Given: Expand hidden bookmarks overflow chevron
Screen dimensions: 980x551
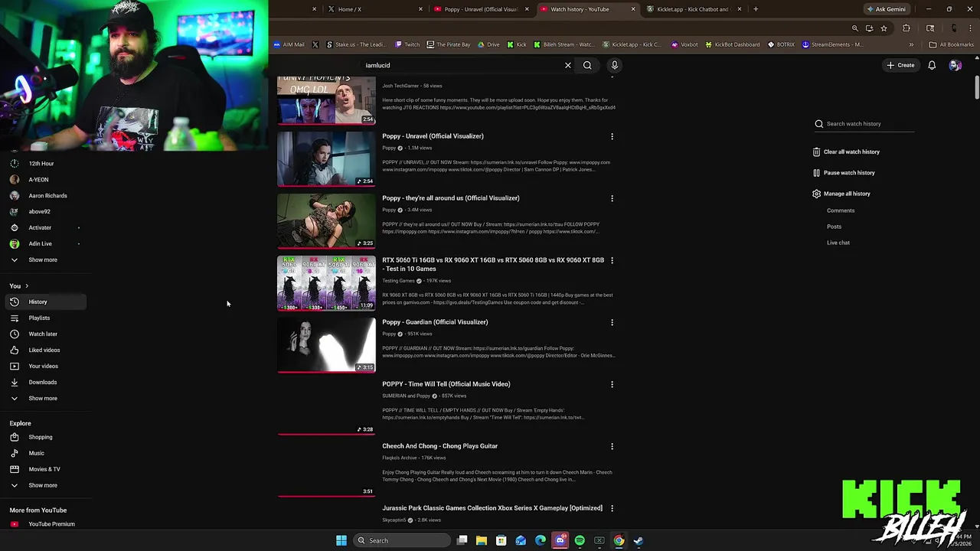Looking at the screenshot, I should coord(911,44).
